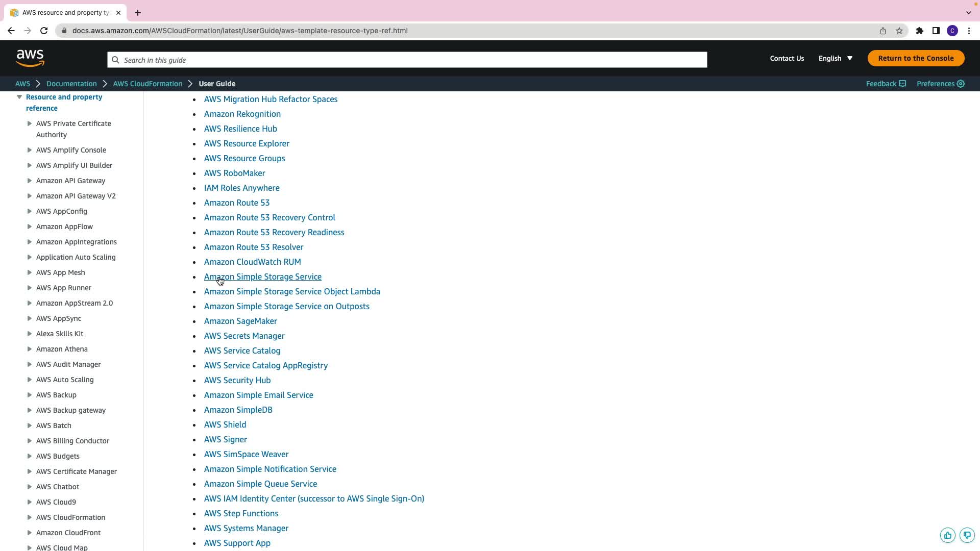Click the AWS logo in header
The image size is (980, 551).
pyautogui.click(x=30, y=58)
